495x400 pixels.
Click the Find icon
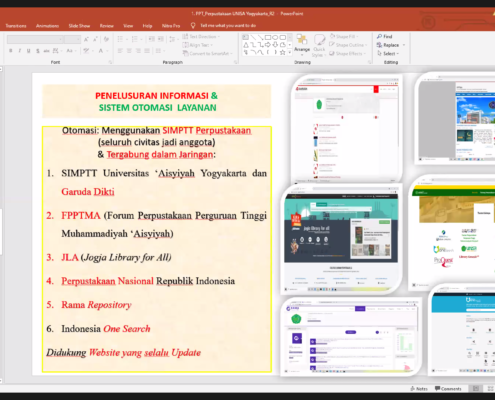point(385,36)
